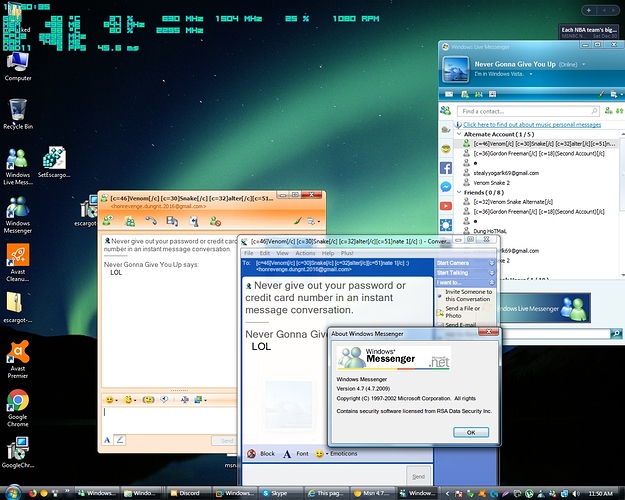Expand the Start Talking section chevron
The height and width of the screenshot is (500, 625).
(491, 273)
